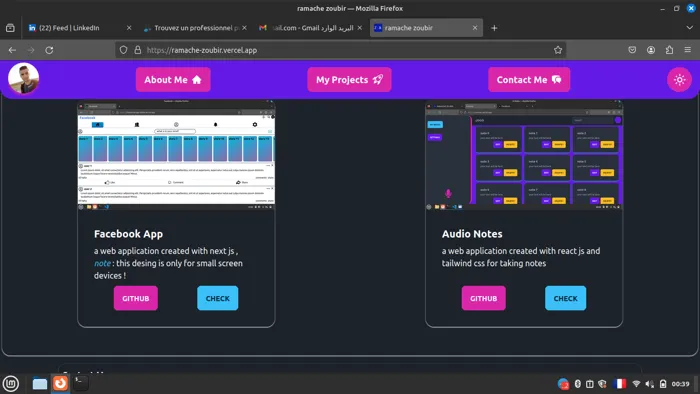
Task: Open the file manager in taskbar
Action: (x=40, y=383)
